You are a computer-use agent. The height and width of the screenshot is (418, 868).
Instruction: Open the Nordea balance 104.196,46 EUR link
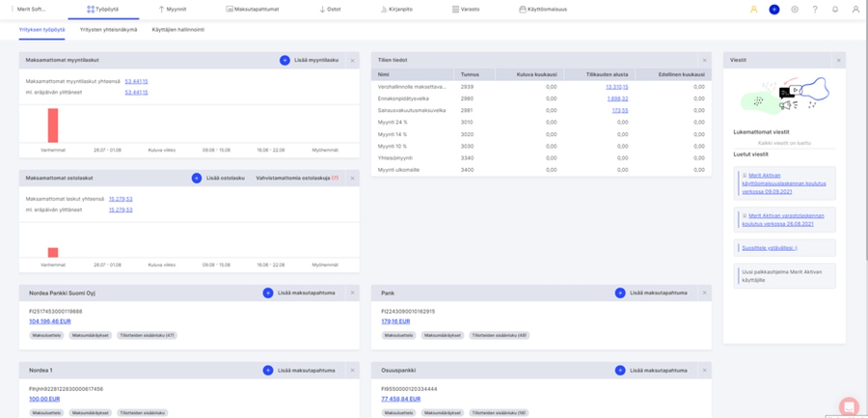click(49, 320)
